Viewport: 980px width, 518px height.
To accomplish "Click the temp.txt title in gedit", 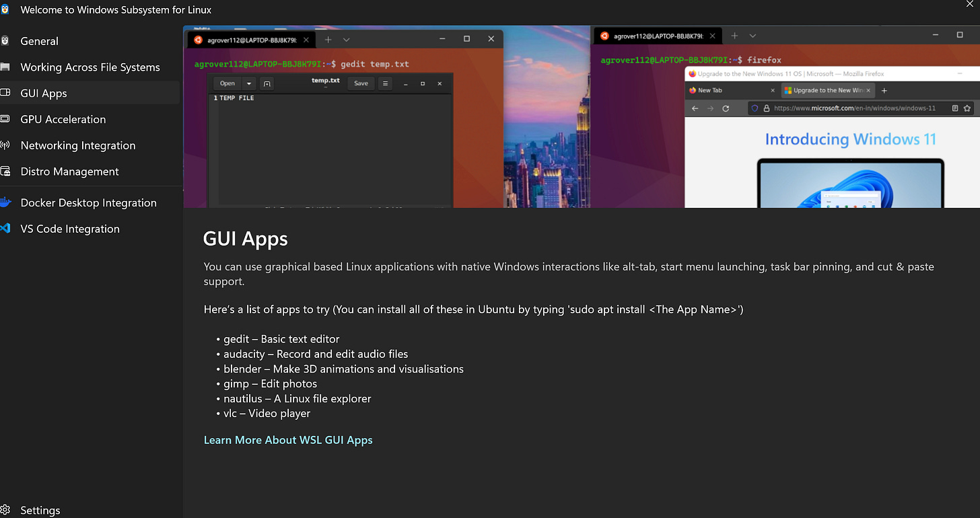I will pyautogui.click(x=325, y=81).
